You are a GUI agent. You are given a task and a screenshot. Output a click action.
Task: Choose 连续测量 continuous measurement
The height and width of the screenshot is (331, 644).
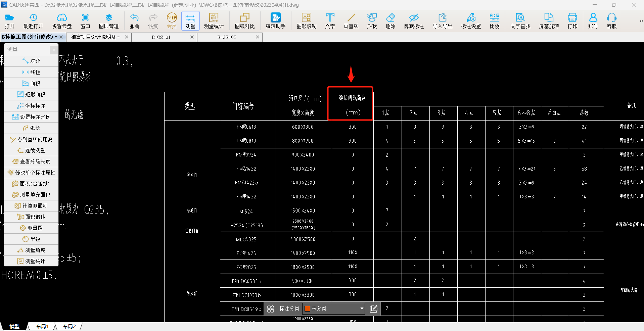(x=31, y=150)
